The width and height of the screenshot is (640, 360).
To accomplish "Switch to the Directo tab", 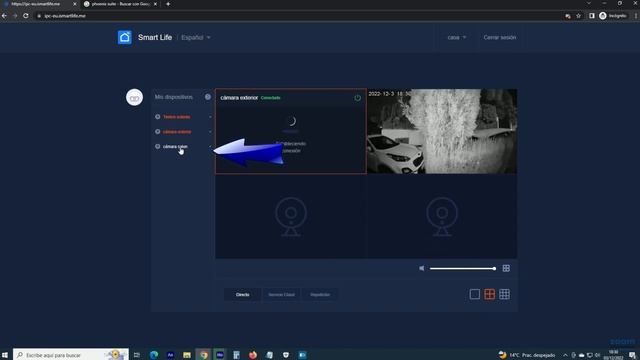I will (x=242, y=294).
